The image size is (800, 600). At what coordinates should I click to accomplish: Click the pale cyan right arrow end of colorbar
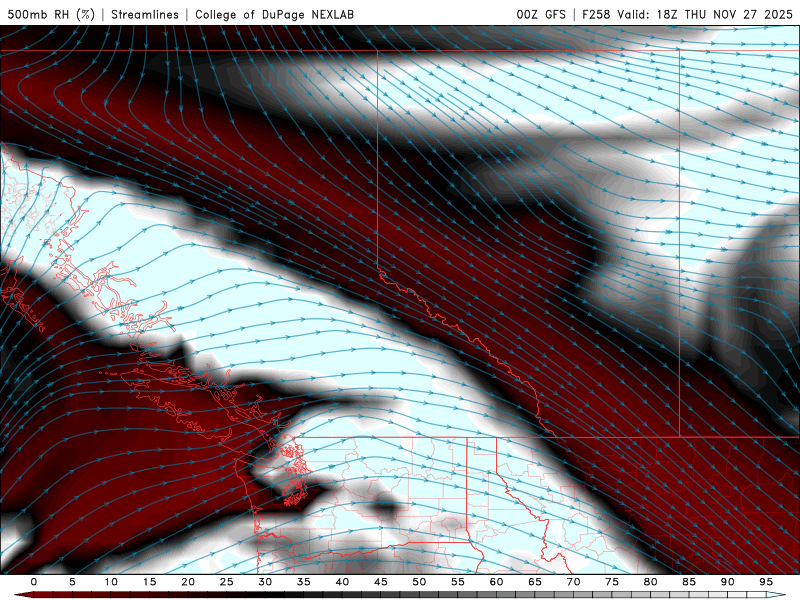[x=776, y=595]
